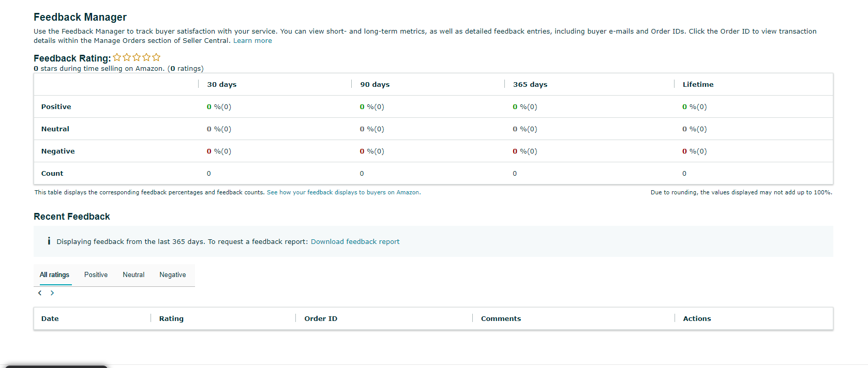Click Positive Lifetime percentage value
The height and width of the screenshot is (368, 868).
coord(694,107)
